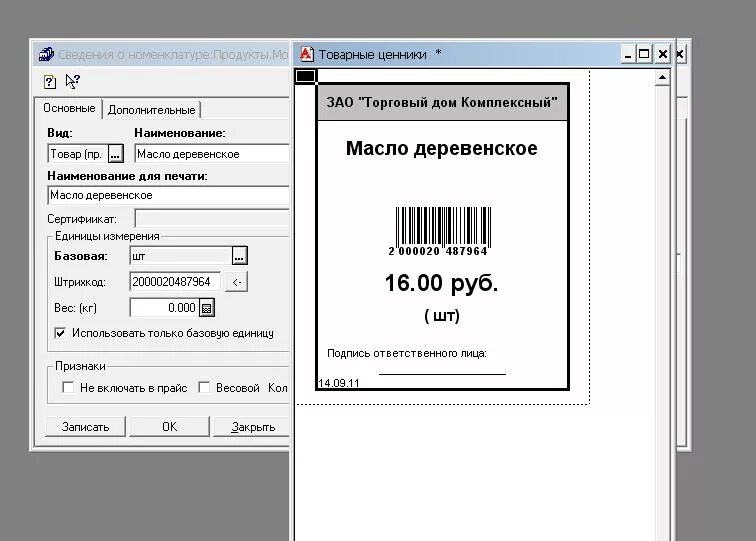Click the nomenclature window title icon
The height and width of the screenshot is (541, 756).
46,54
